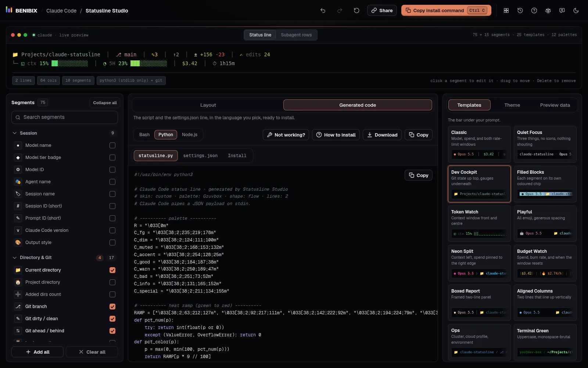The image size is (588, 368).
Task: Open the settings.json file tab
Action: click(x=200, y=156)
